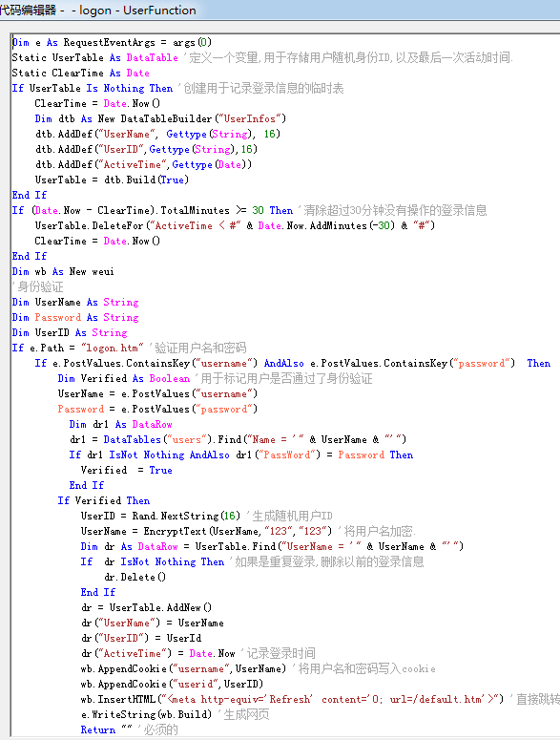Click the 'Verified = True' assignment
Image resolution: width=560 pixels, height=740 pixels.
[x=126, y=470]
